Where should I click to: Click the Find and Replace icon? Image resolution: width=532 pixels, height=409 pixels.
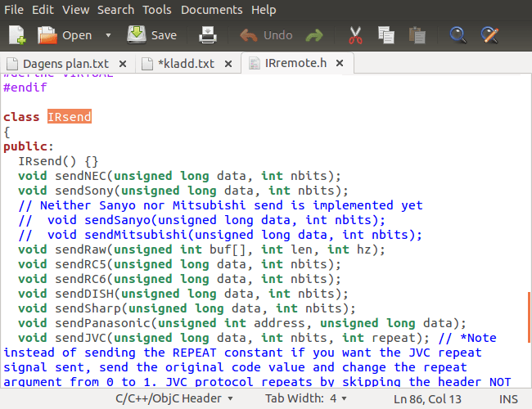pos(489,35)
